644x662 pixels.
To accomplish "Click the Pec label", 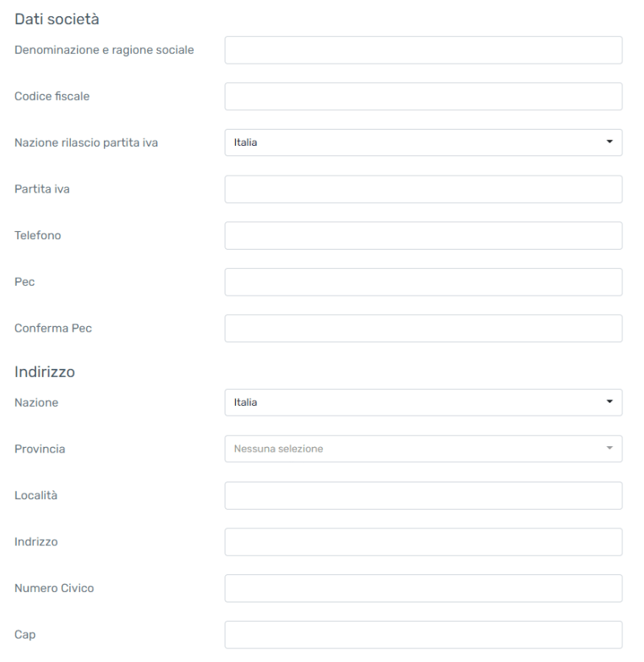I will pos(25,282).
